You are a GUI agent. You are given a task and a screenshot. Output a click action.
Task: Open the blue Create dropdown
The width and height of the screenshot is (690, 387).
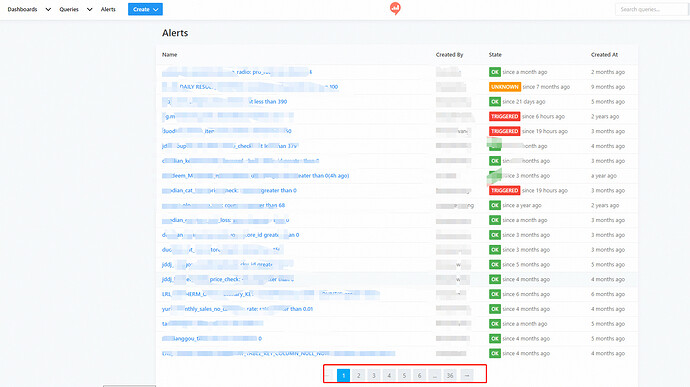[145, 9]
